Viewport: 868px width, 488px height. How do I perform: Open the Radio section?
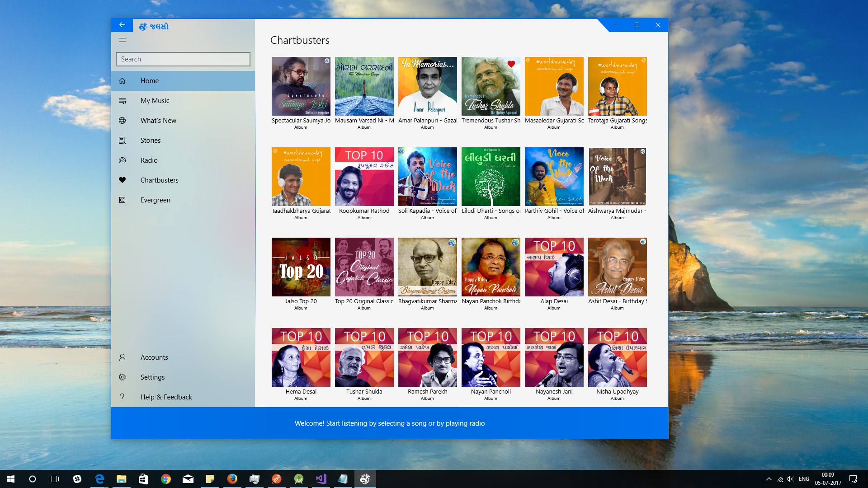coord(183,160)
